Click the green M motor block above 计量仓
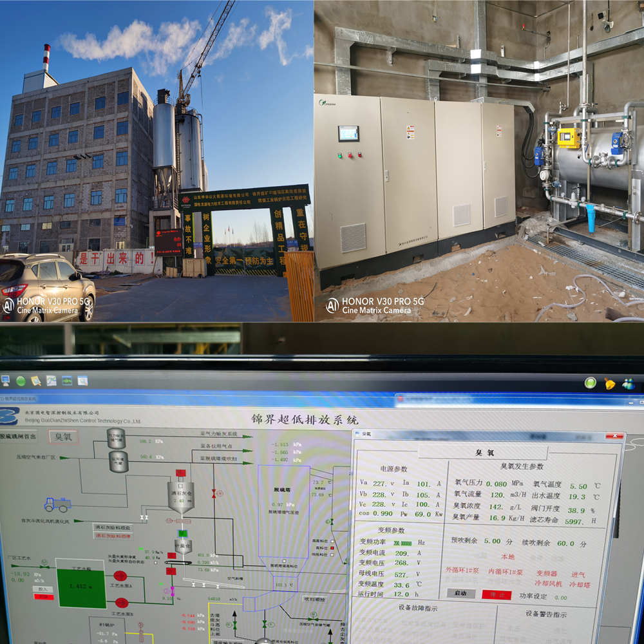Viewport: 644px width, 644px height. (182, 533)
